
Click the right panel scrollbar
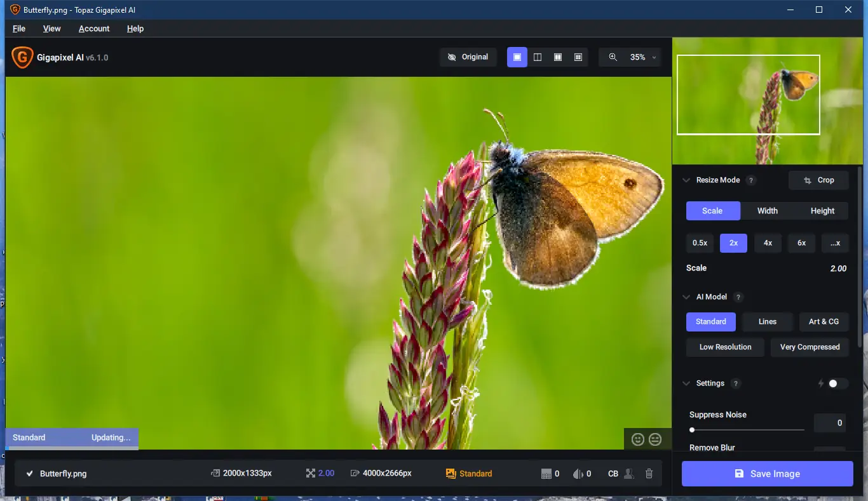click(860, 257)
